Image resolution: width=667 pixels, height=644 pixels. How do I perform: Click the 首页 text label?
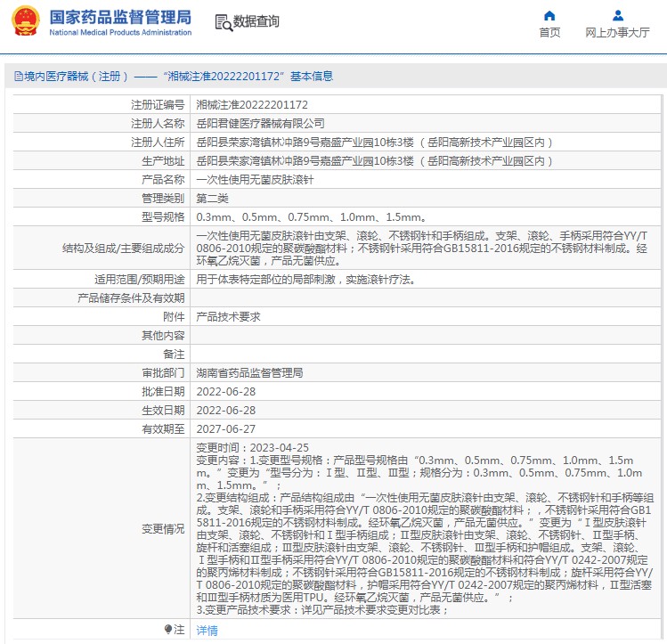pos(549,33)
